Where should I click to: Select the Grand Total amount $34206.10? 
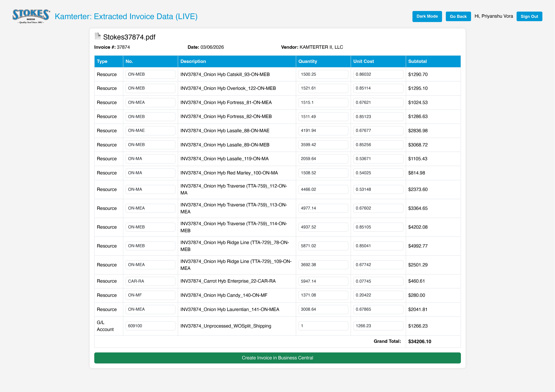coord(420,341)
